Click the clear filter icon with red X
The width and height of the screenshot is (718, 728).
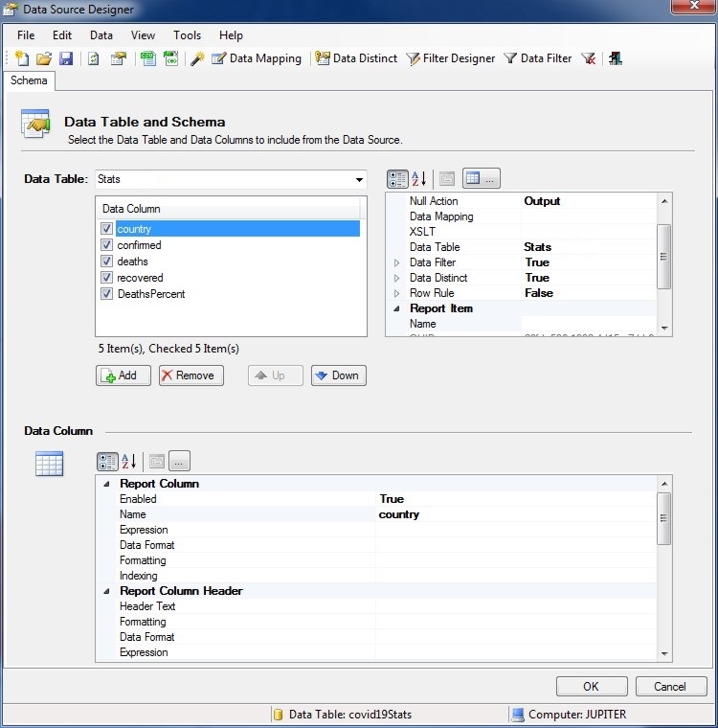589,58
